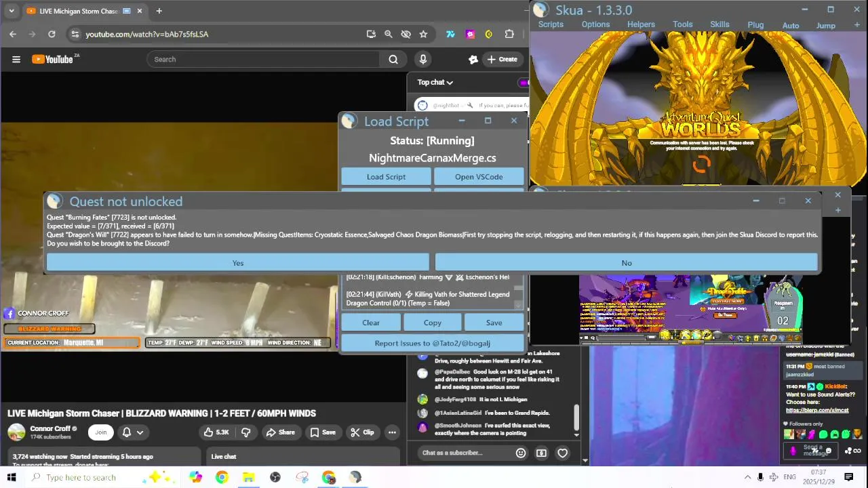This screenshot has width=868, height=488.
Task: Clear the script log
Action: tap(371, 323)
